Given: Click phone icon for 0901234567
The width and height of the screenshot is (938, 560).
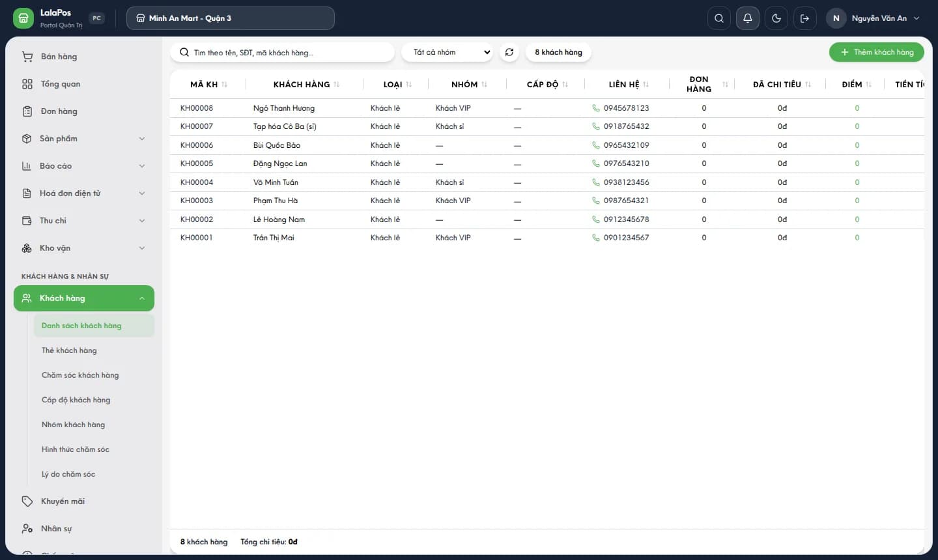Looking at the screenshot, I should click(595, 238).
